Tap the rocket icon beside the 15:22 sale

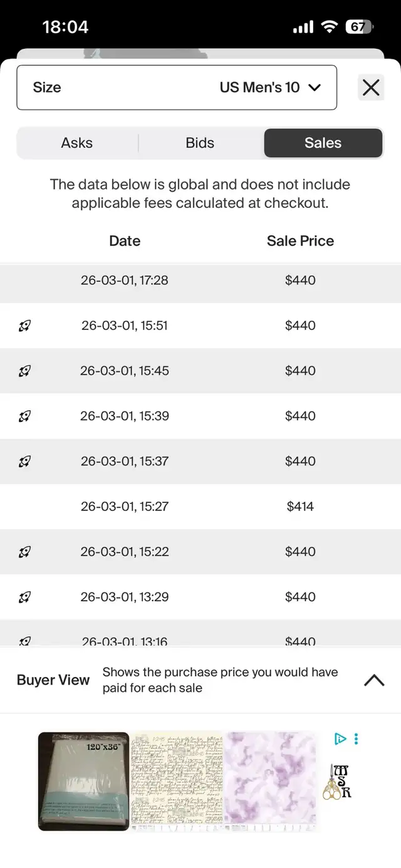coord(24,552)
